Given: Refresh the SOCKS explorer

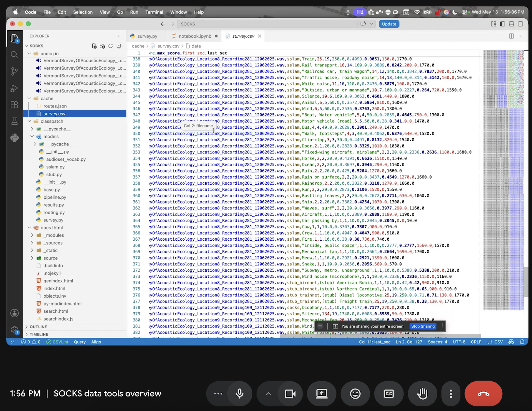Looking at the screenshot, I should (111, 46).
